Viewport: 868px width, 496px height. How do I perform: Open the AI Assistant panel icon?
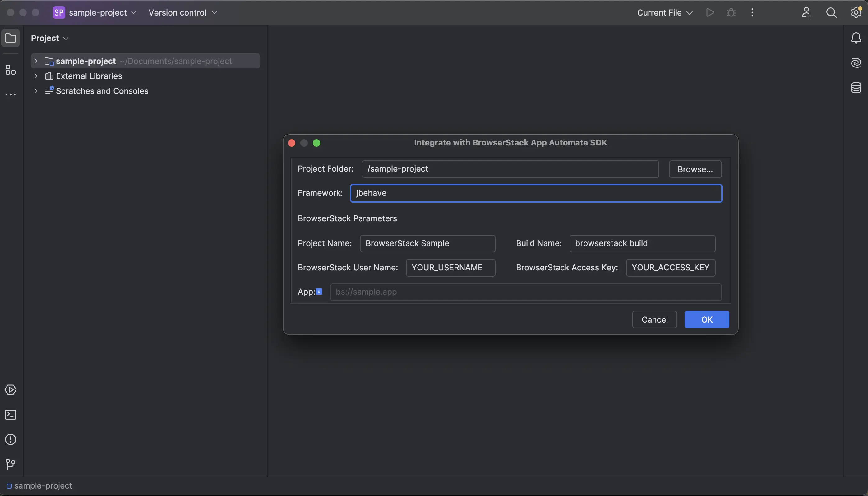point(856,63)
